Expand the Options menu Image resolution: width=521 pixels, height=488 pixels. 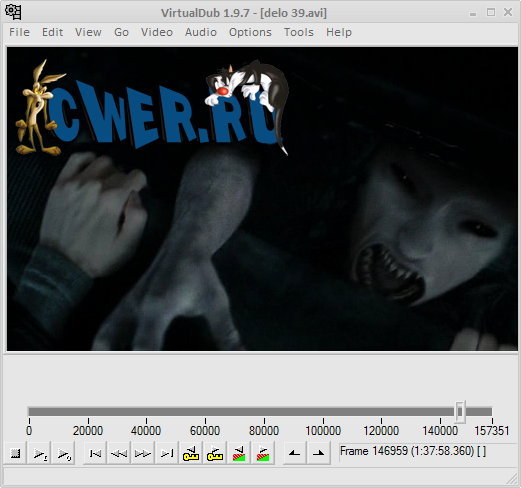(x=250, y=32)
